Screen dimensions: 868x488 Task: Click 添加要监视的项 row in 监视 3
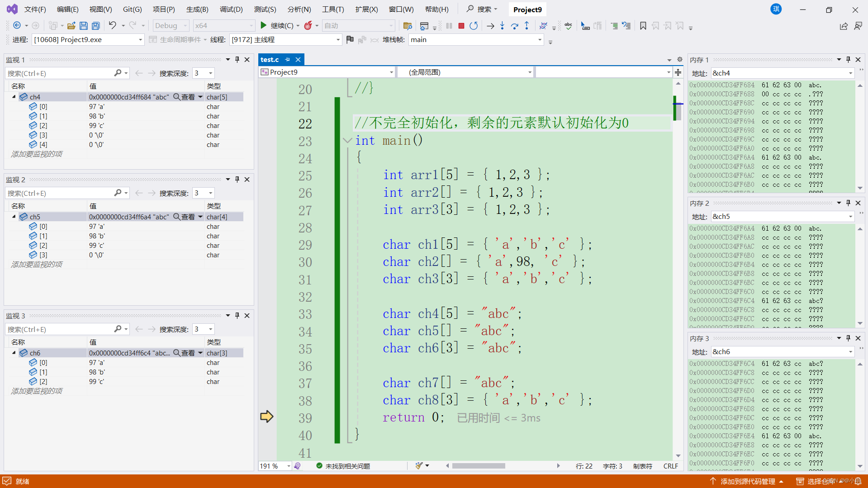pos(37,391)
